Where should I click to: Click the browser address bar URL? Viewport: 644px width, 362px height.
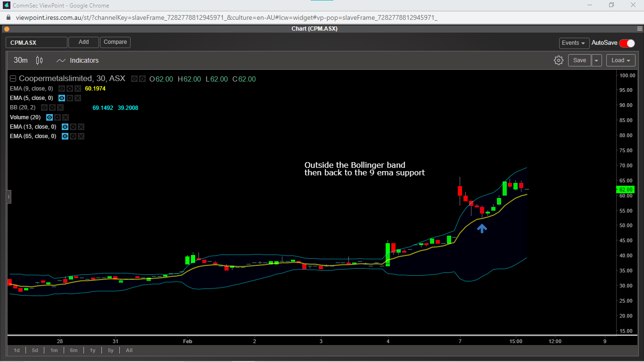click(x=226, y=17)
